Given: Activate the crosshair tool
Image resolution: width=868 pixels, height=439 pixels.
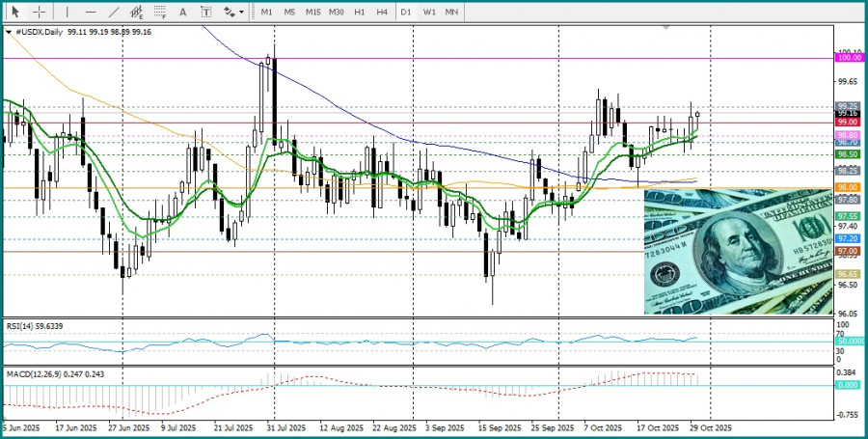Looking at the screenshot, I should pyautogui.click(x=40, y=12).
